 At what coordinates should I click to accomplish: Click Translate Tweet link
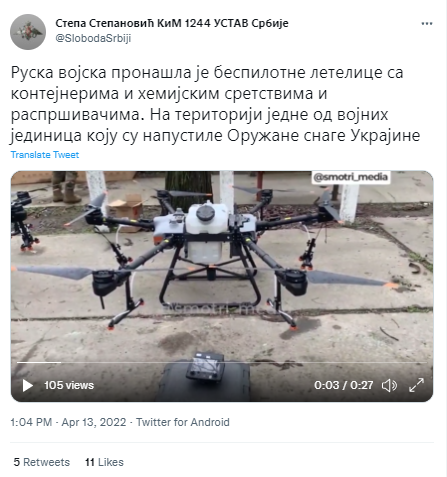tap(45, 155)
